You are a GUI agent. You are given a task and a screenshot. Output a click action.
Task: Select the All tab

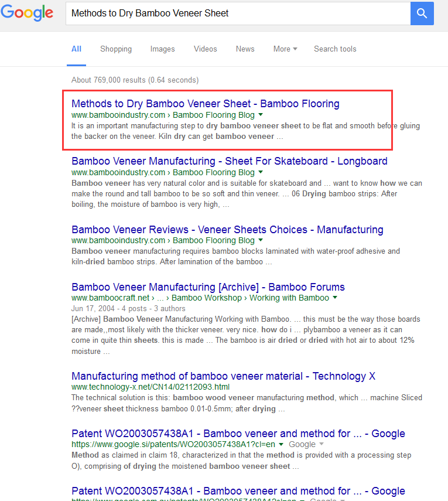(x=76, y=49)
